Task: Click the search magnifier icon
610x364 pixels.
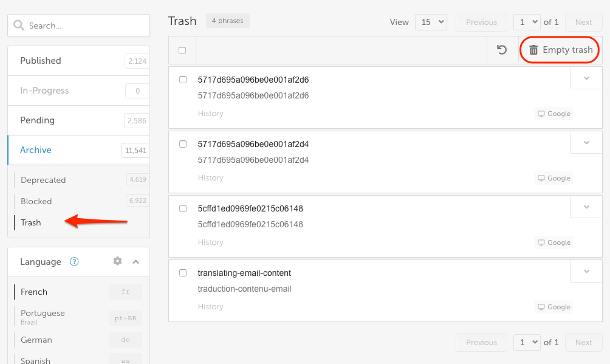Action: pos(19,26)
